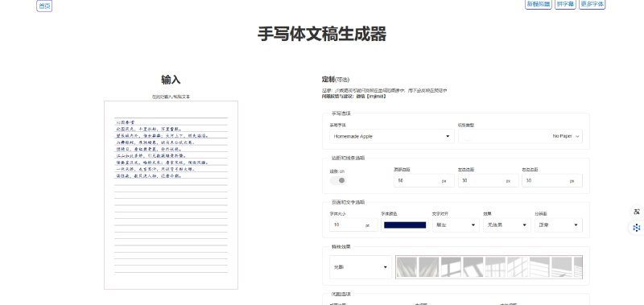
Task: Go to 首页 home button
Action: click(x=44, y=6)
